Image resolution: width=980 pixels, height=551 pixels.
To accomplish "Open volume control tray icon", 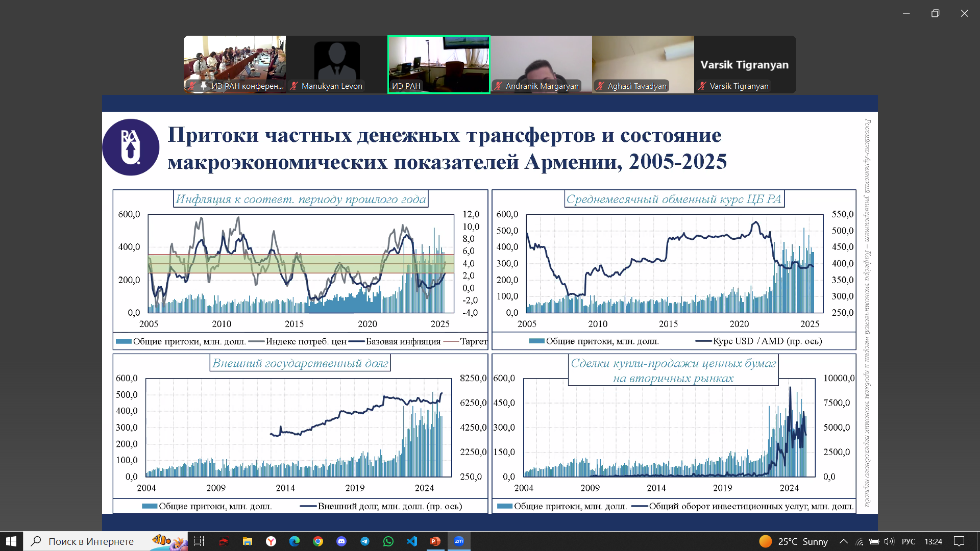I will 889,541.
